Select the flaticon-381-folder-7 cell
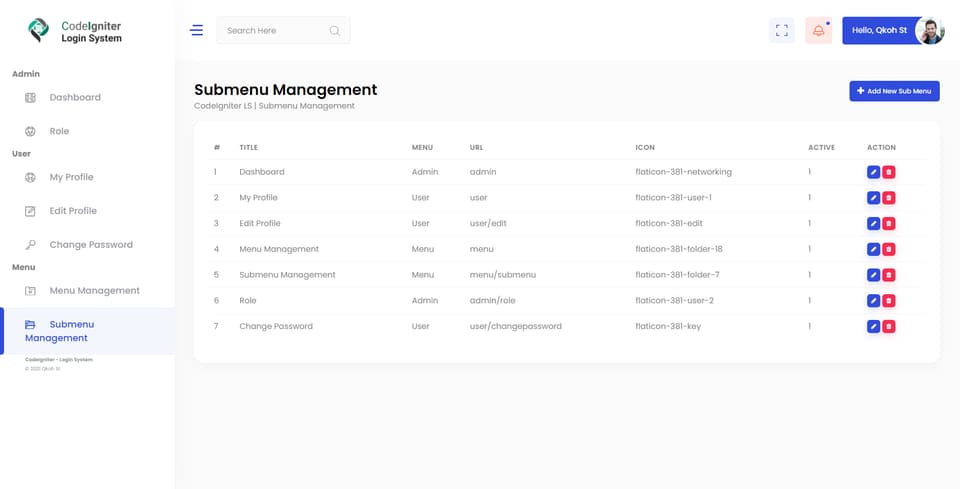 point(677,275)
